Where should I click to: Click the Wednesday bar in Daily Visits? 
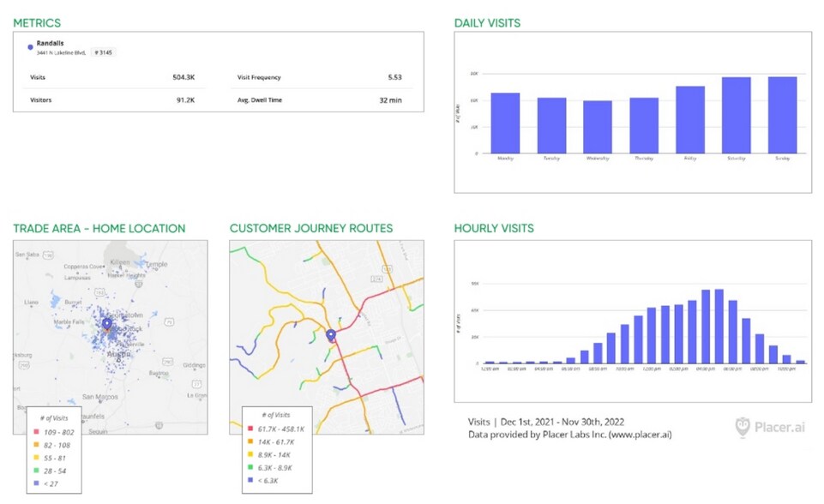pyautogui.click(x=598, y=127)
